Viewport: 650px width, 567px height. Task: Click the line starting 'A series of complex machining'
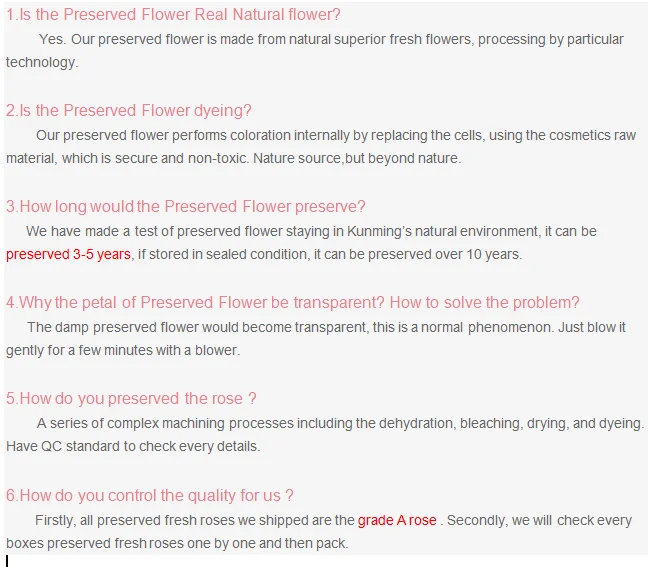tap(340, 423)
